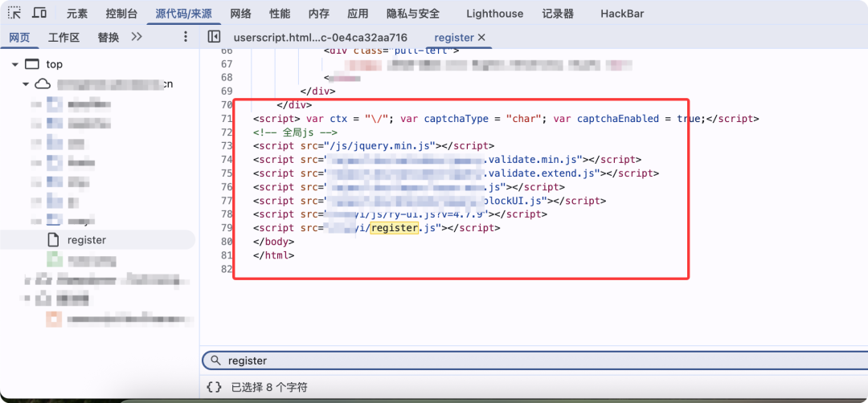Viewport: 868px width, 403px height.
Task: Open the register file in navigator tree
Action: [x=86, y=240]
